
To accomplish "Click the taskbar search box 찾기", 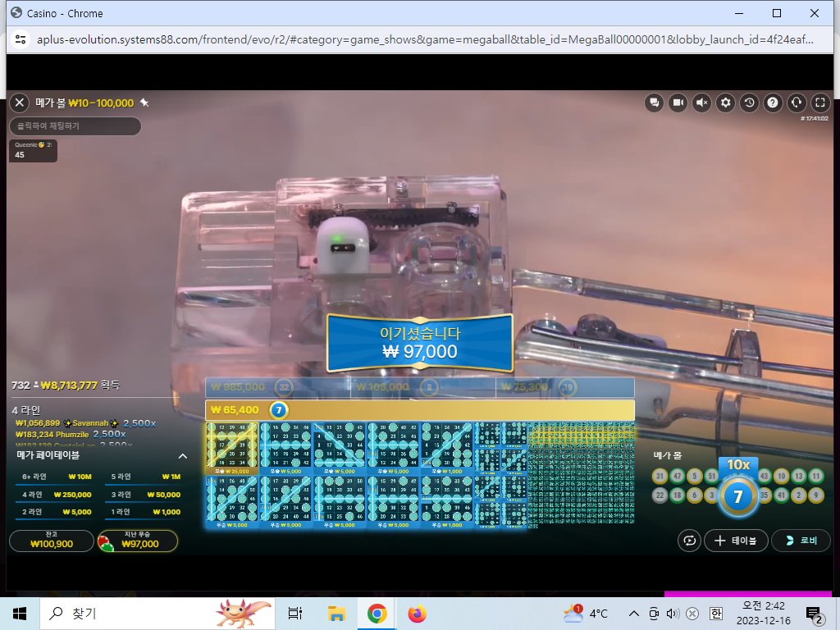I will [157, 614].
